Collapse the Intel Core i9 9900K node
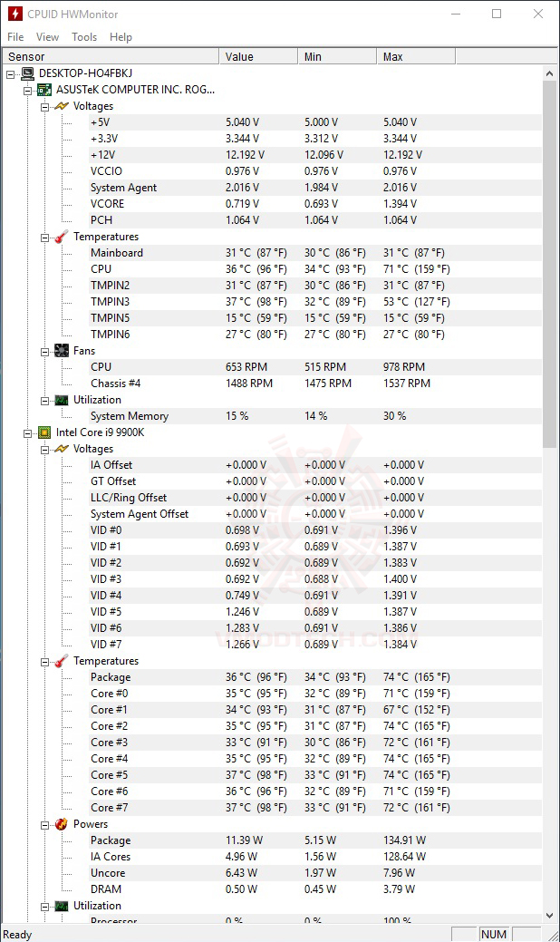 point(27,433)
